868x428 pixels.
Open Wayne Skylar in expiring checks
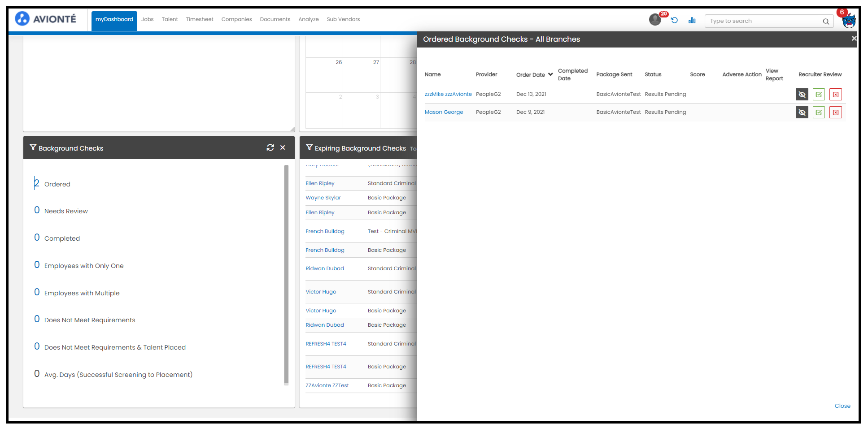pos(323,198)
